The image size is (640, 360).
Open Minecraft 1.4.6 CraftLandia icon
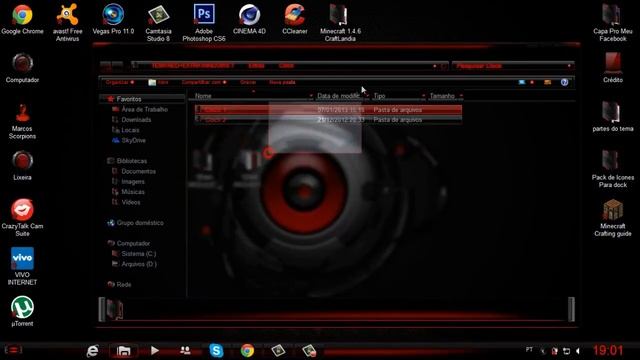[x=340, y=22]
